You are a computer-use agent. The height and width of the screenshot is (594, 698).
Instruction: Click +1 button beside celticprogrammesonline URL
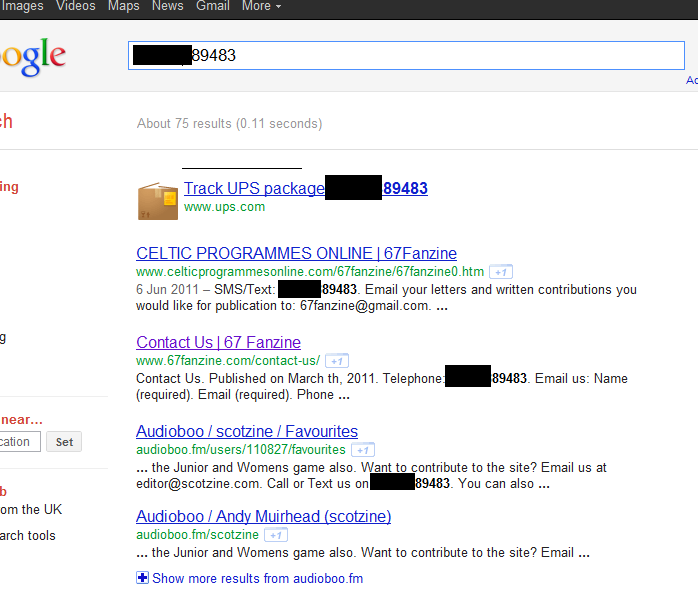501,272
